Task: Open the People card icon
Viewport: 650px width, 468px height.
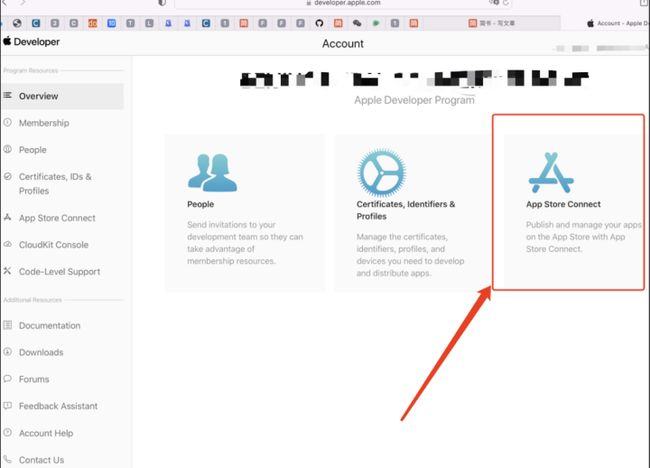Action: click(x=212, y=172)
